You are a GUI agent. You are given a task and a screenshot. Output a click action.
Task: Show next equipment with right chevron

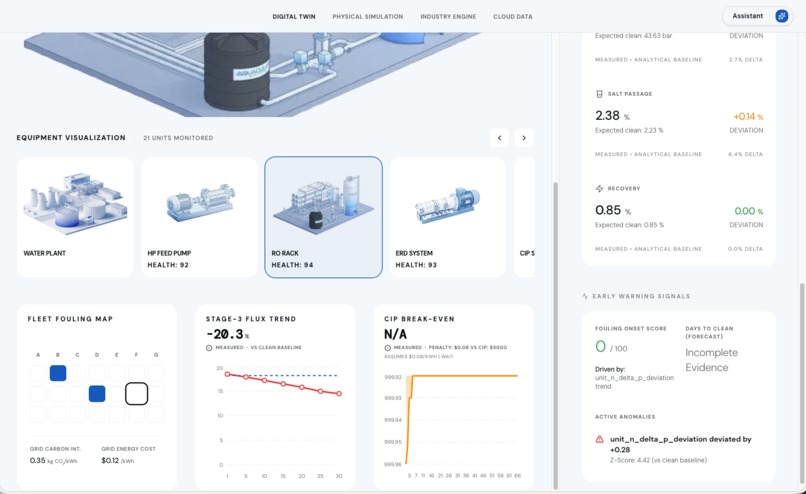pyautogui.click(x=524, y=138)
